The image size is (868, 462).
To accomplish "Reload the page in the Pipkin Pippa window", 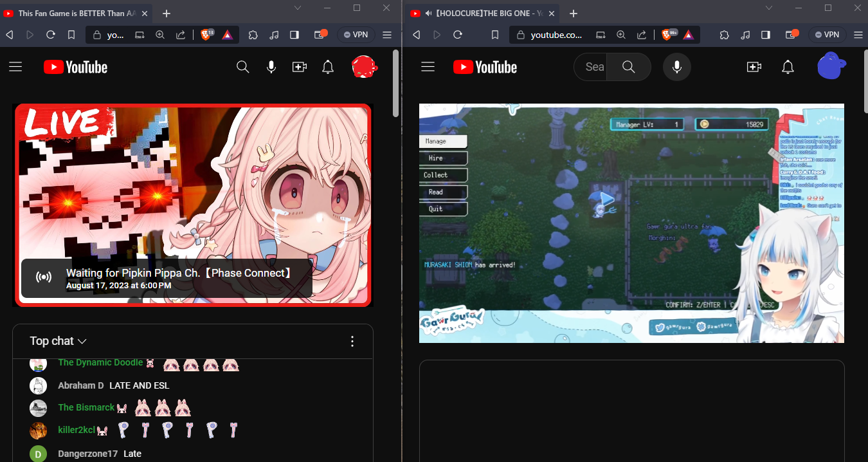I will click(x=50, y=35).
